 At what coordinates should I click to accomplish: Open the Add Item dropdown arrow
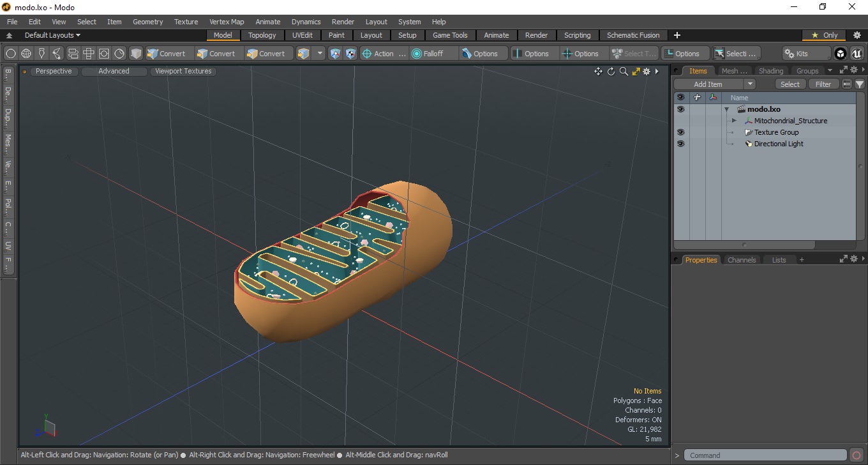click(750, 84)
